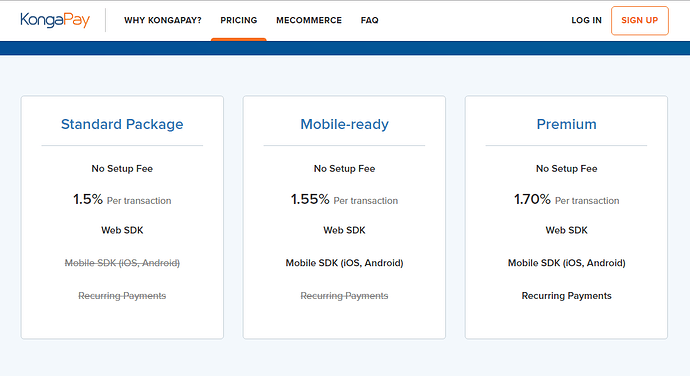Screen dimensions: 690x376
Task: Select the Premium plan heading
Action: tap(566, 124)
